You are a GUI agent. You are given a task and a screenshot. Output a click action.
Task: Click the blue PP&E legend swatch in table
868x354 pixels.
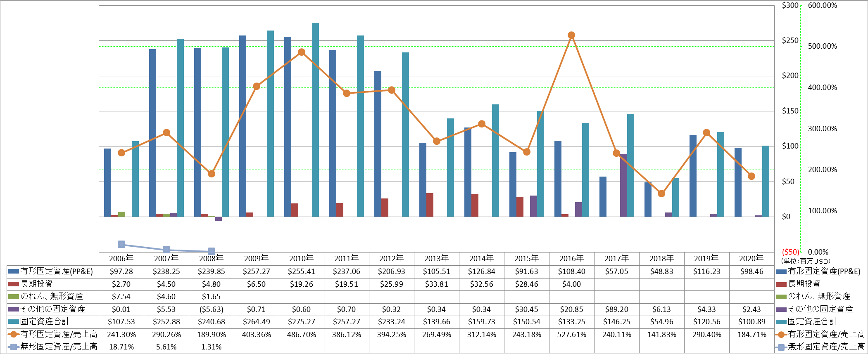[14, 271]
